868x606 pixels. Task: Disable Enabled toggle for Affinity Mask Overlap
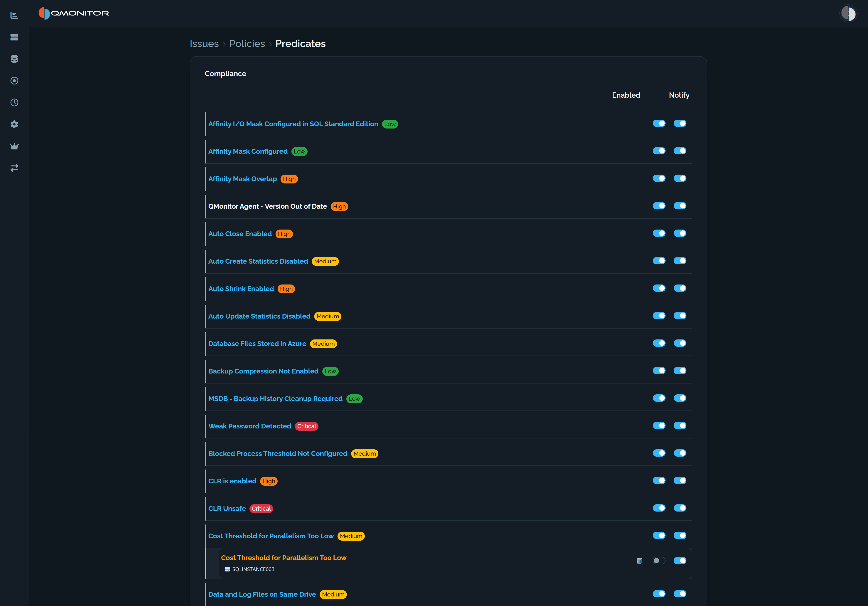[x=659, y=178]
